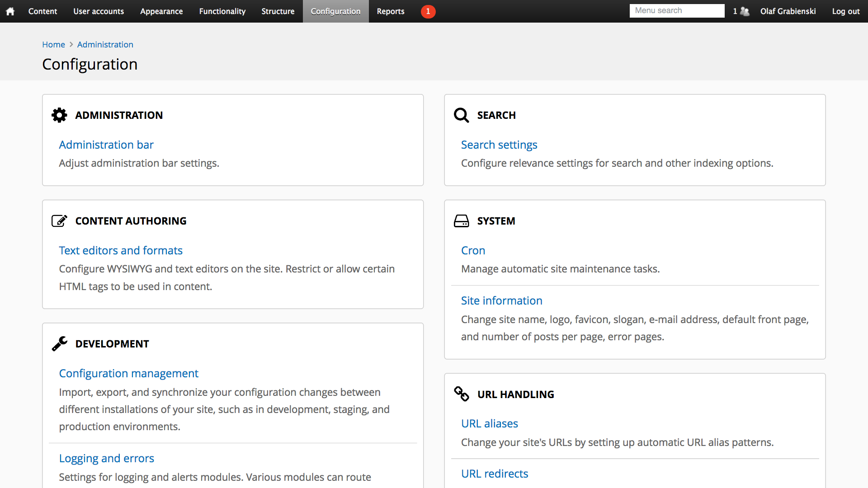Click the home icon in admin bar
Image resolution: width=868 pixels, height=488 pixels.
click(x=10, y=11)
